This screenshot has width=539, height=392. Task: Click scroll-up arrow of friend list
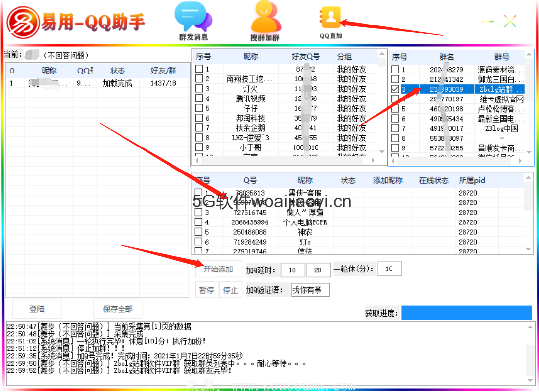click(382, 54)
